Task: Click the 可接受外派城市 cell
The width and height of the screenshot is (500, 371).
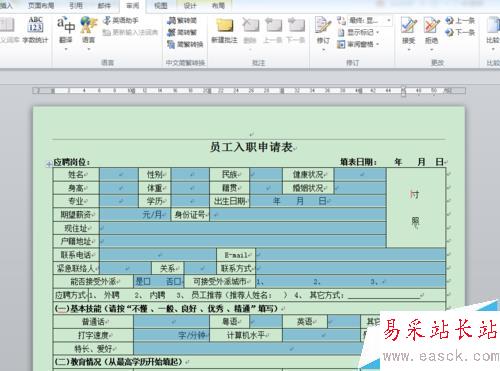Action: (x=220, y=282)
